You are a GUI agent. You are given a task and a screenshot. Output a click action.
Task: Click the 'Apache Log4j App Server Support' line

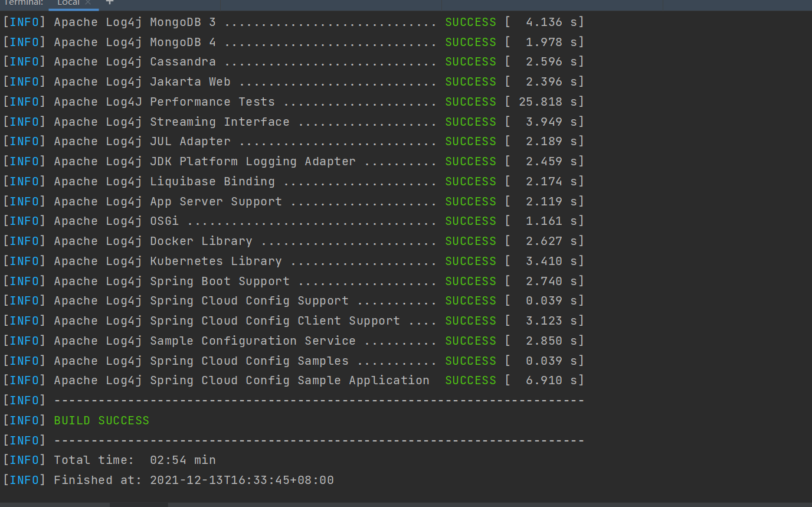[x=293, y=202]
